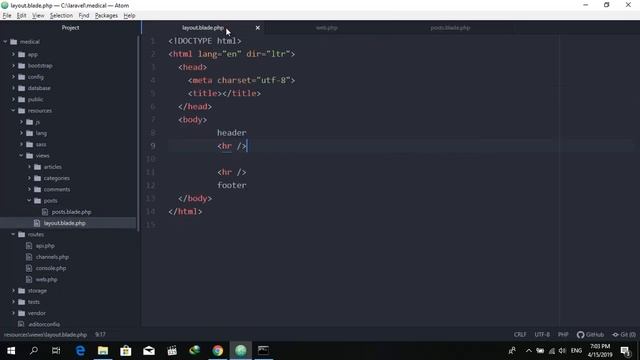640x360 pixels.
Task: Open Windows taskbar search
Action: pyautogui.click(x=34, y=351)
